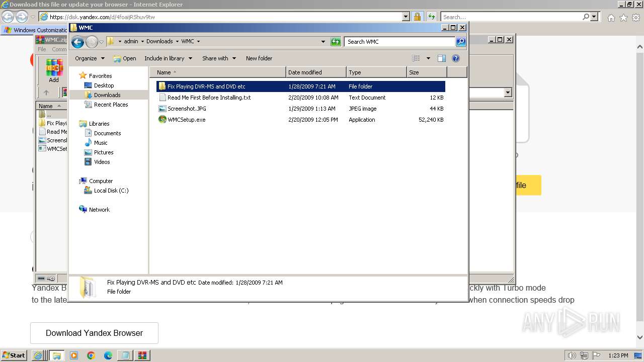The image size is (644, 362).
Task: Click inside the Search WMC field
Action: [x=400, y=42]
